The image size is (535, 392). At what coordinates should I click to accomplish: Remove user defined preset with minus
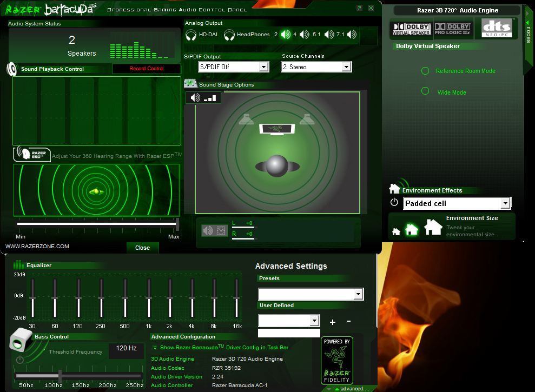[x=348, y=321]
